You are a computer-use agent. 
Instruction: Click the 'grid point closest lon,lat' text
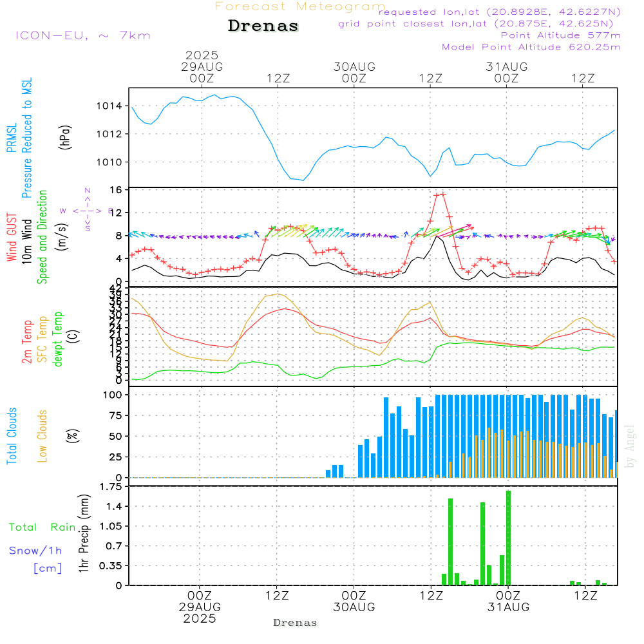[x=476, y=24]
